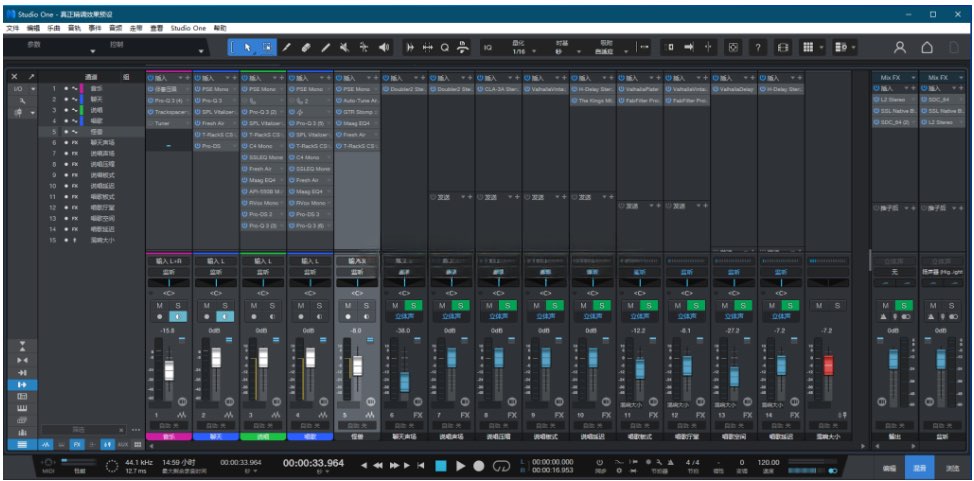Click the channel 1 volume fader
Viewport: 974px width, 481px height.
coord(169,370)
